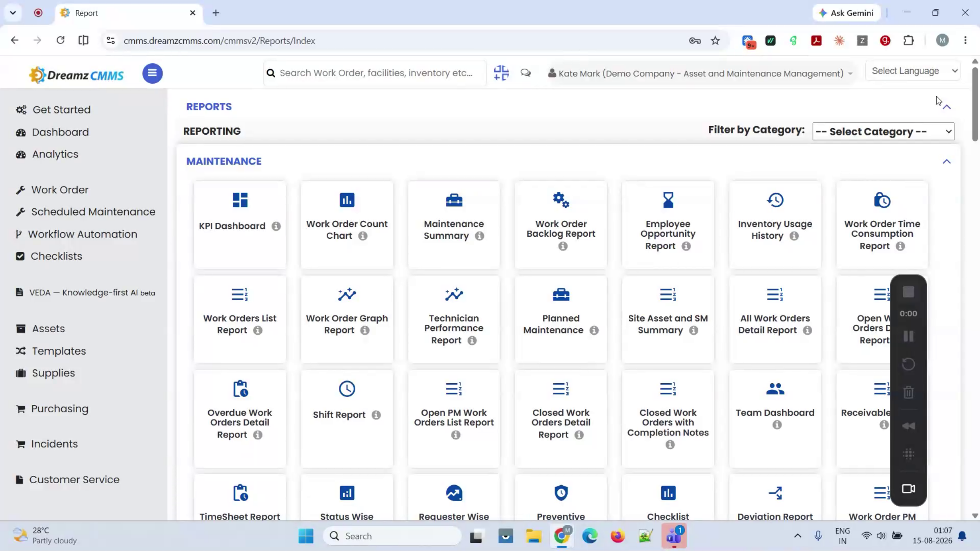Click All Work Orders Detail Report icon
The image size is (980, 551).
[775, 294]
